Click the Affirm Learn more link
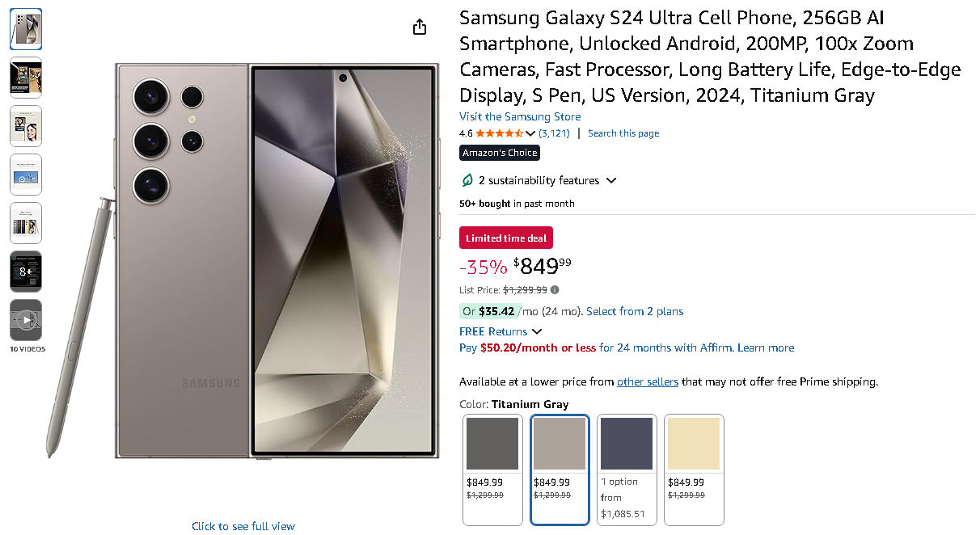This screenshot has height=535, width=980. 766,348
